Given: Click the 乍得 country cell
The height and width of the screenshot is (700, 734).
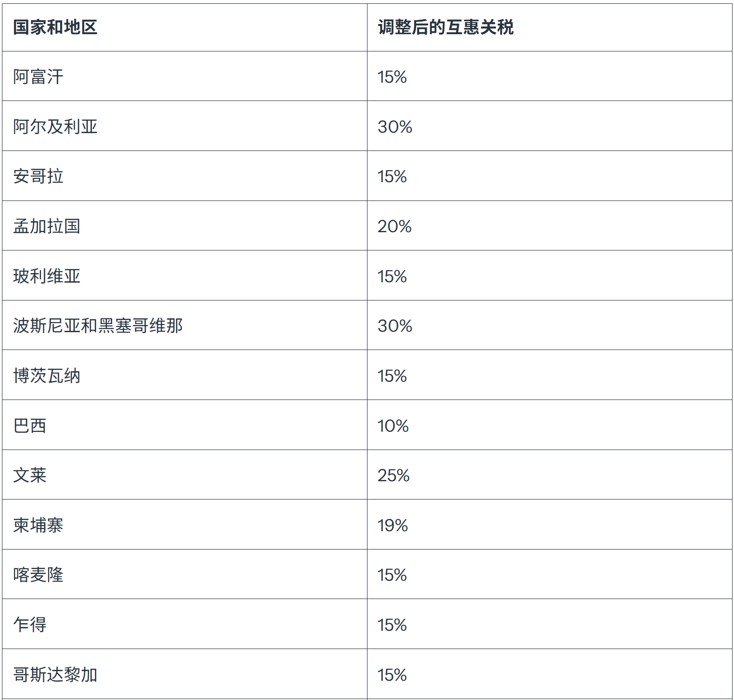Looking at the screenshot, I should (30, 625).
